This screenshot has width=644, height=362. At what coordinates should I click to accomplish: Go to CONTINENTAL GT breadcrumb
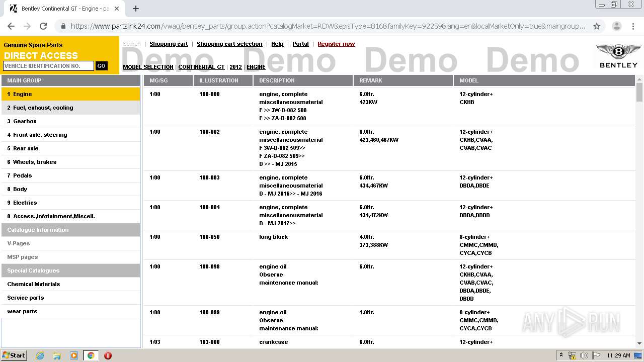201,67
